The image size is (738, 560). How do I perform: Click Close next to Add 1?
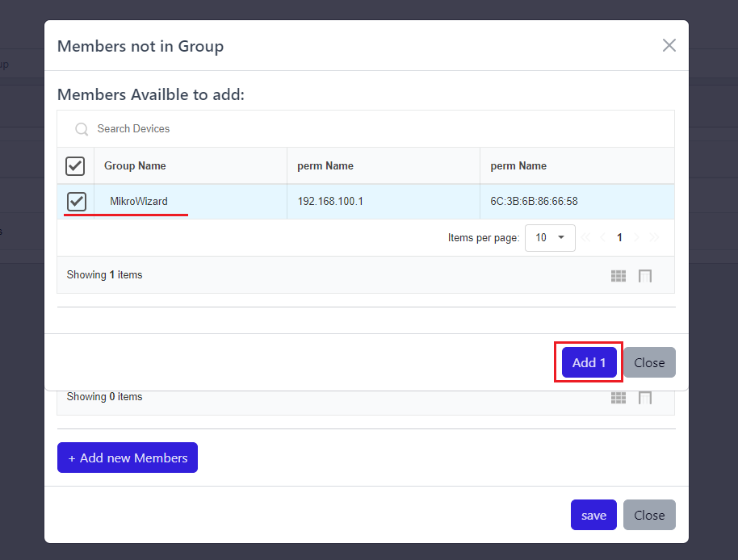pyautogui.click(x=649, y=362)
